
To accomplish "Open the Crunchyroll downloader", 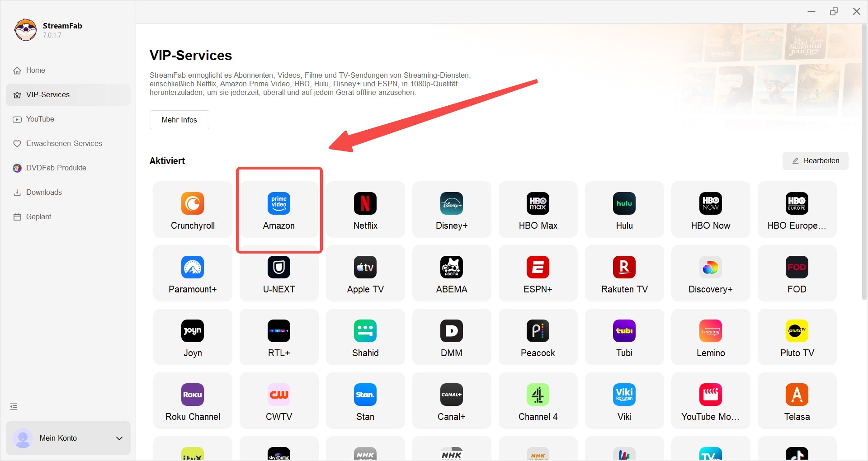I will [x=192, y=209].
